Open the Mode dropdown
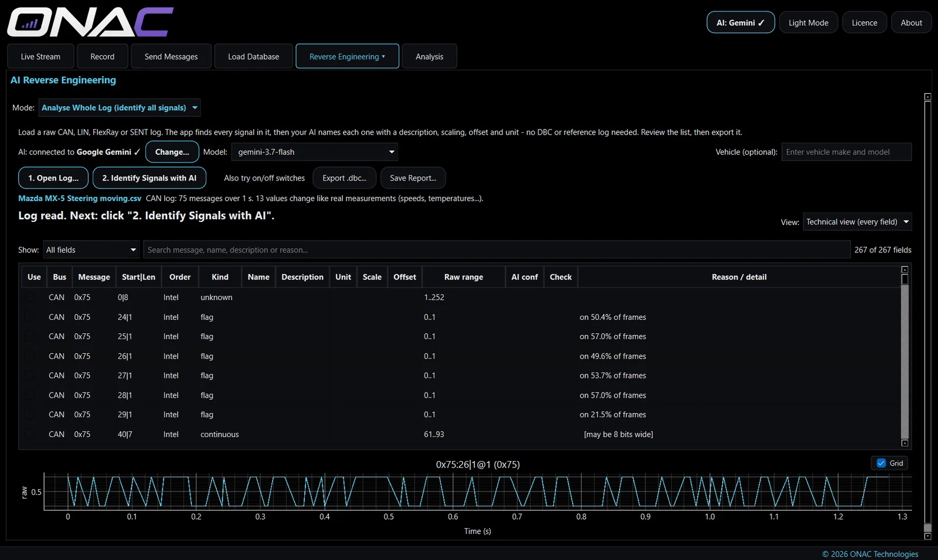Viewport: 938px width, 560px height. pyautogui.click(x=120, y=108)
